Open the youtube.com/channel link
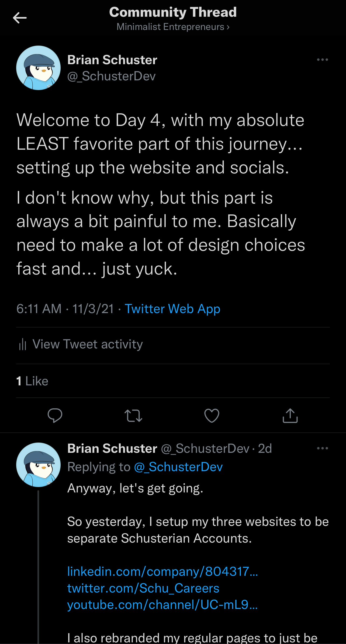346x644 pixels. (162, 605)
